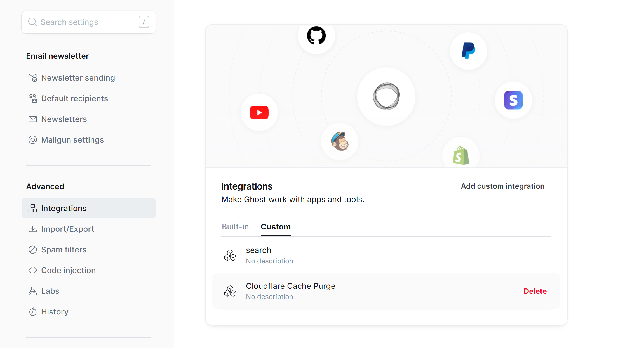Screen dimensions: 644x348
Task: Switch to the Built-in tab
Action: [x=235, y=227]
